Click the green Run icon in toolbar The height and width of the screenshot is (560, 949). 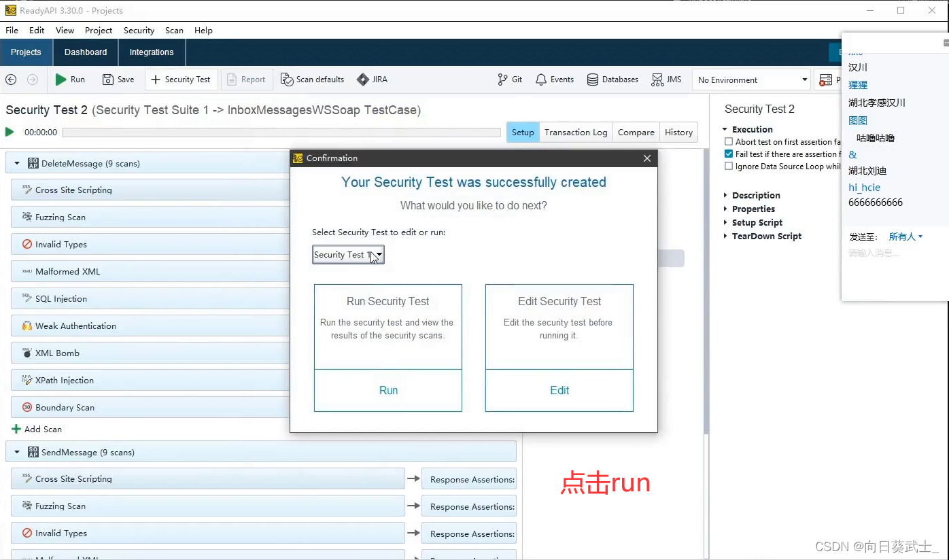coord(61,80)
